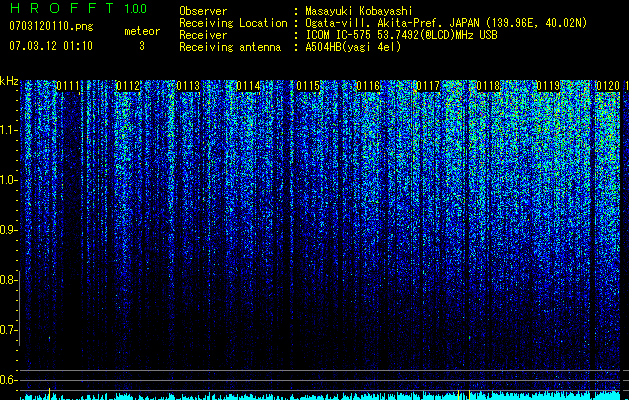Image resolution: width=629 pixels, height=400 pixels.
Task: Click the 1.1 kHz axis tick label
Action: [8, 130]
